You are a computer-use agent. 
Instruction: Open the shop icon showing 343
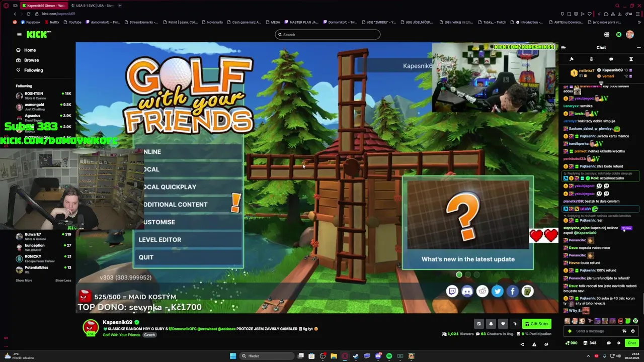[589, 343]
